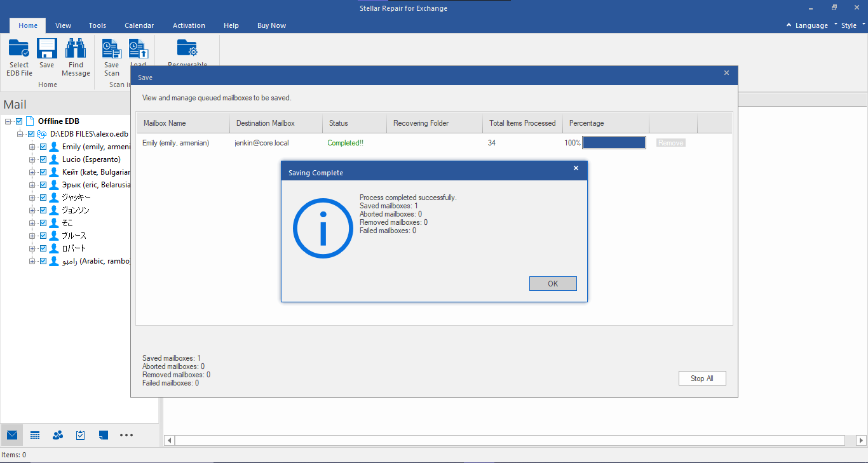Click the Total Items Processed header
This screenshot has height=463, width=868.
[x=522, y=123]
